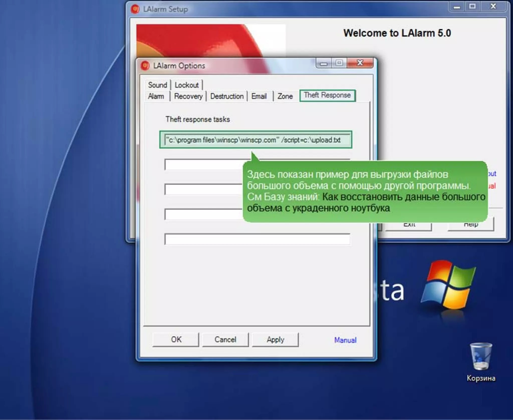Click Apply in the options dialog
This screenshot has width=513, height=420.
(275, 340)
